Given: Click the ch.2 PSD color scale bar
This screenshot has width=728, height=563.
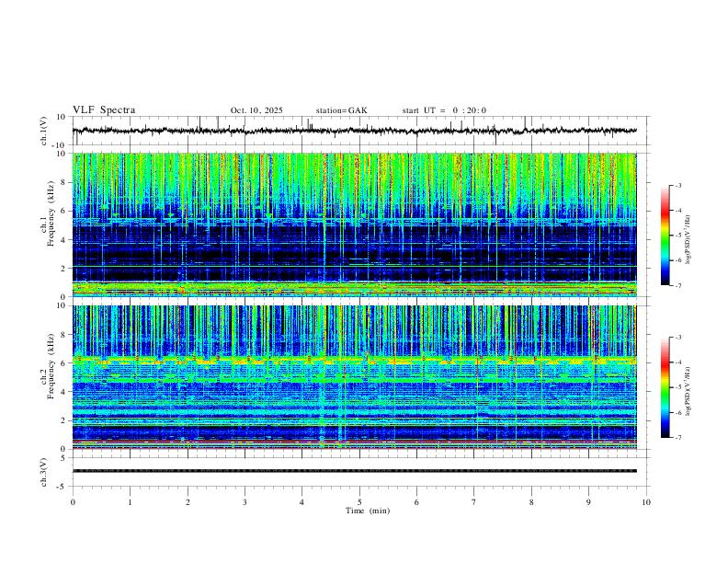Looking at the screenshot, I should pos(665,387).
